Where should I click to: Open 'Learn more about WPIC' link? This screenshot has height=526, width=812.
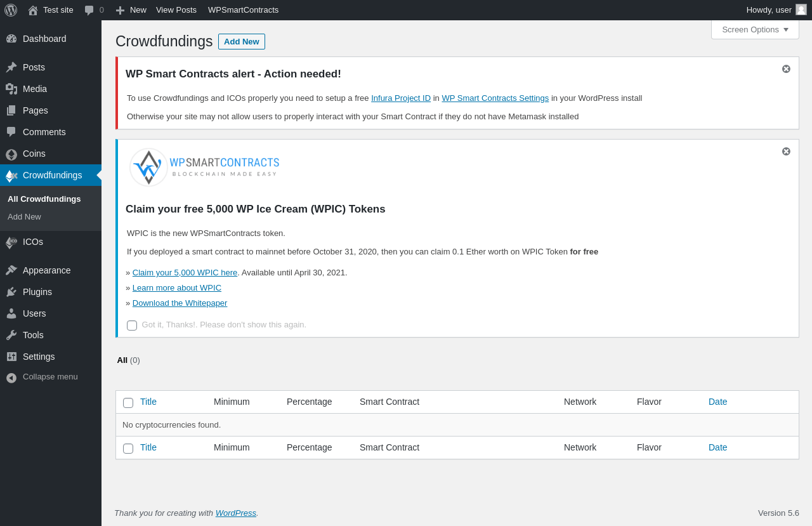177,287
